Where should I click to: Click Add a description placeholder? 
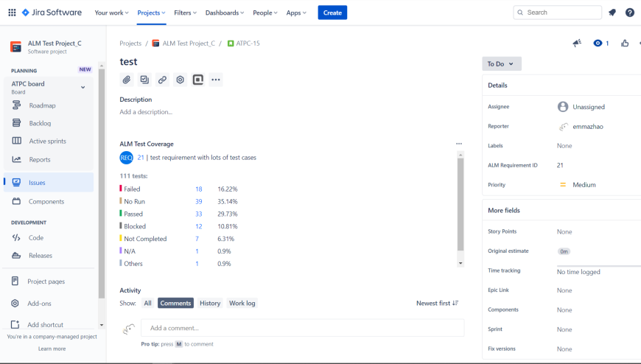pyautogui.click(x=146, y=112)
